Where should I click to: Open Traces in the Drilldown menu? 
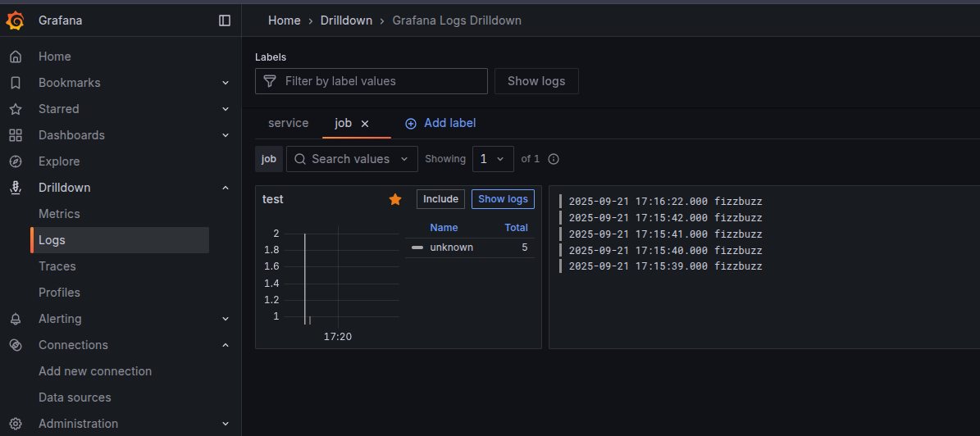pos(57,266)
